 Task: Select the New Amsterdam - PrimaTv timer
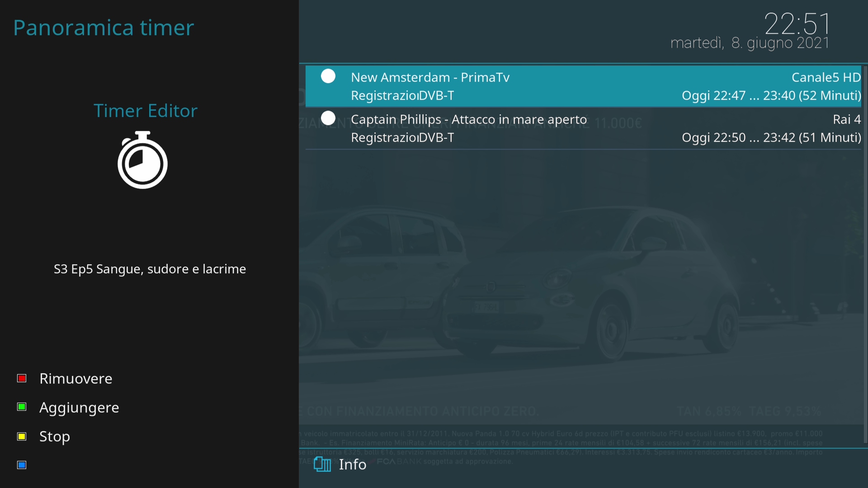(430, 78)
